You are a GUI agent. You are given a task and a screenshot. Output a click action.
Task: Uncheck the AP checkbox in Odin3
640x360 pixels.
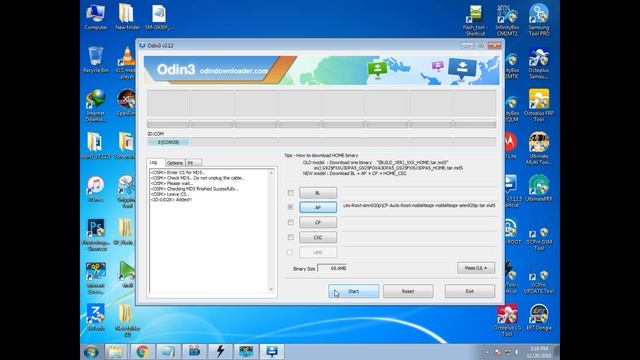click(x=291, y=207)
